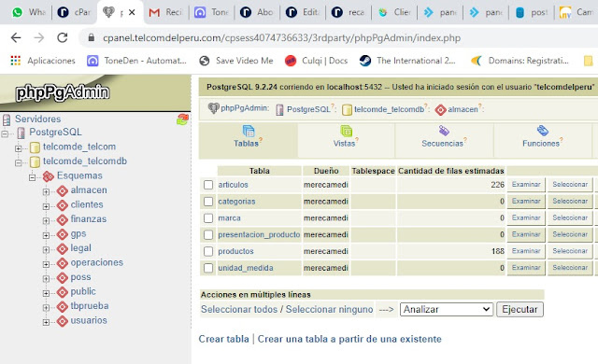598x364 pixels.
Task: Expand the almacen schema node
Action: tap(46, 192)
